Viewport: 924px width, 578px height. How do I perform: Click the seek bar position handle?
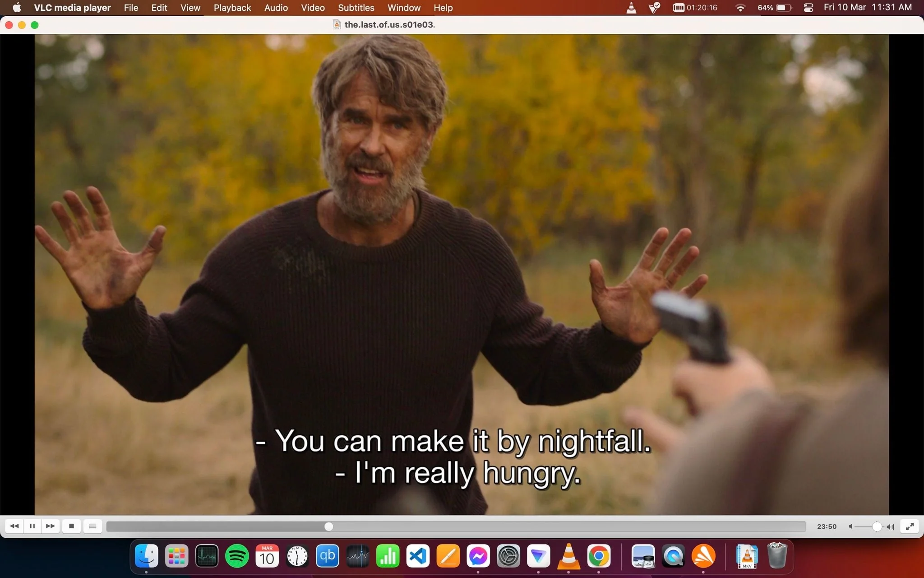[x=329, y=527]
